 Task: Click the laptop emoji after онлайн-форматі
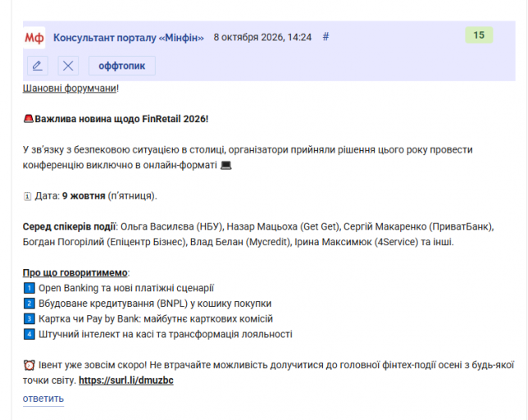tap(226, 166)
